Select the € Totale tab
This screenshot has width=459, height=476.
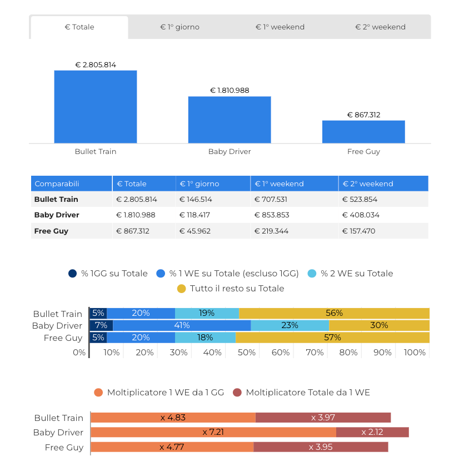click(x=79, y=27)
